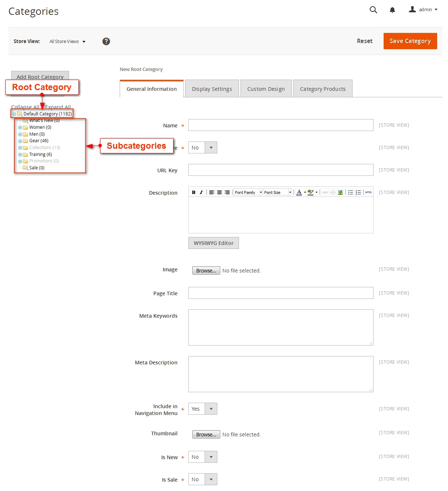Open the Category Products tab
This screenshot has height=491, width=448.
323,89
